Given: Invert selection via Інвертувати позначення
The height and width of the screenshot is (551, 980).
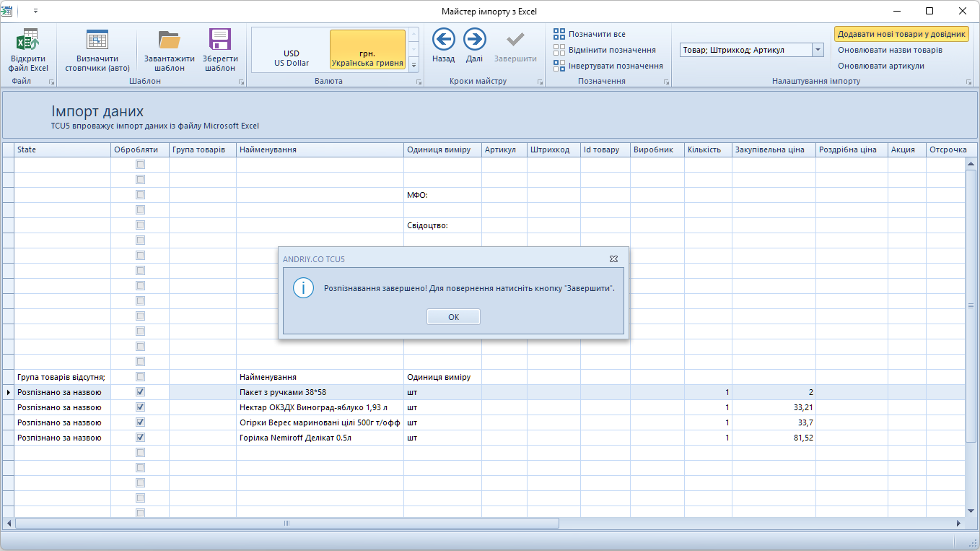Looking at the screenshot, I should [608, 66].
